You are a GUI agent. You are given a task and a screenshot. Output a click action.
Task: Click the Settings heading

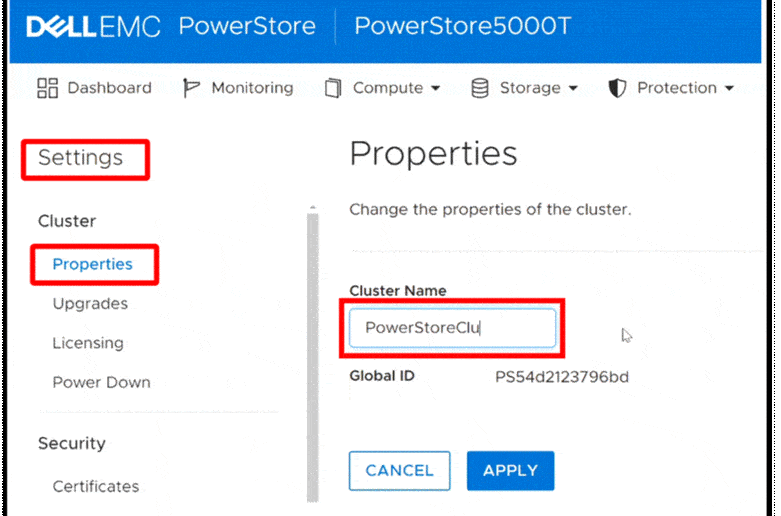[80, 157]
